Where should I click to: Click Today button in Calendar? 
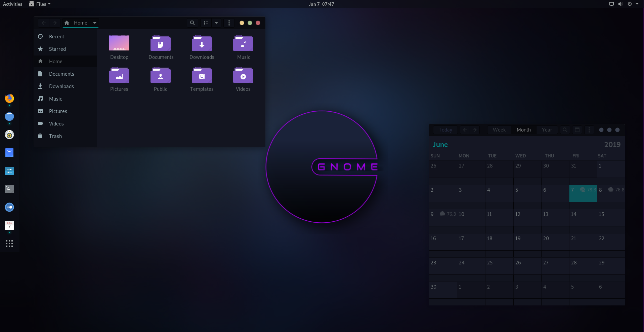[445, 130]
